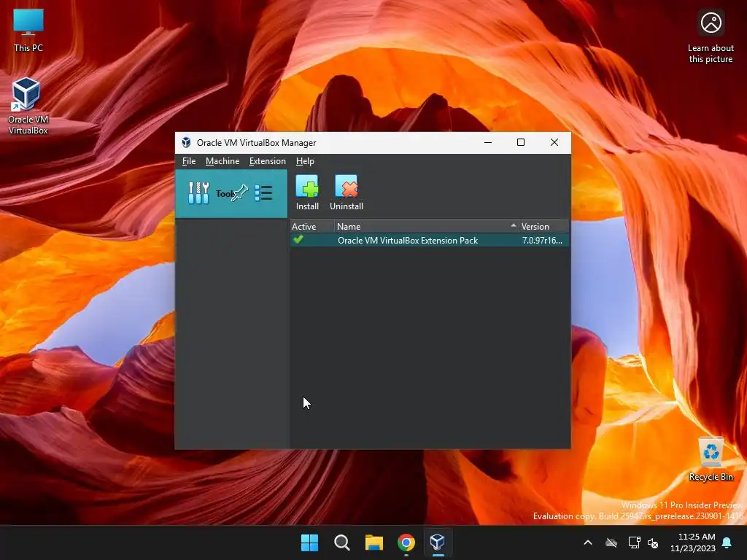This screenshot has height=560, width=747.
Task: Close the VirtualBox Manager window
Action: coord(554,142)
